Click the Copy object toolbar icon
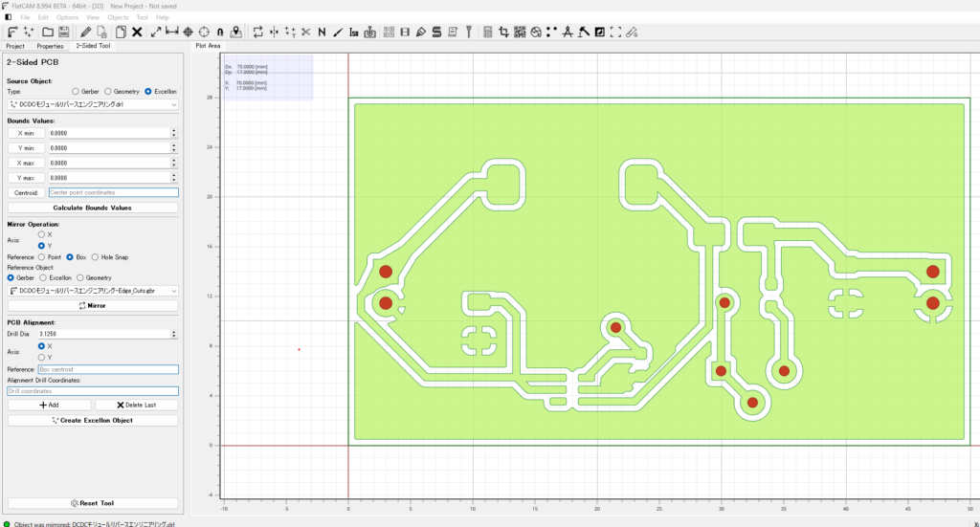The height and width of the screenshot is (527, 980). tap(121, 32)
